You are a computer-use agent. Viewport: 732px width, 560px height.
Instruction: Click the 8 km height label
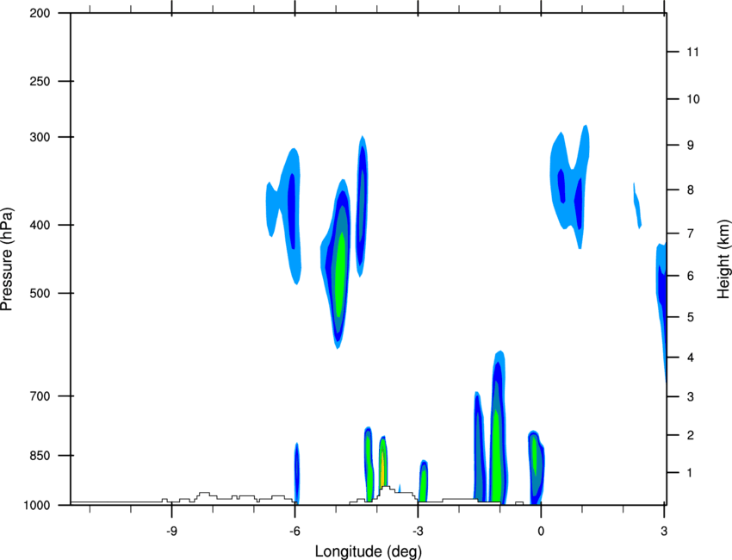690,190
